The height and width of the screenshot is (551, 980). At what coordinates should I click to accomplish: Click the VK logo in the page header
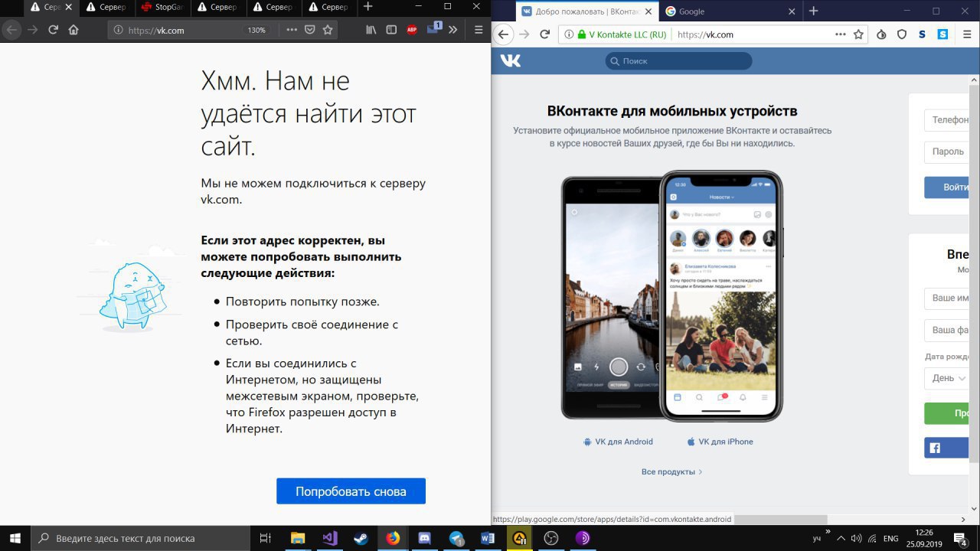[511, 60]
